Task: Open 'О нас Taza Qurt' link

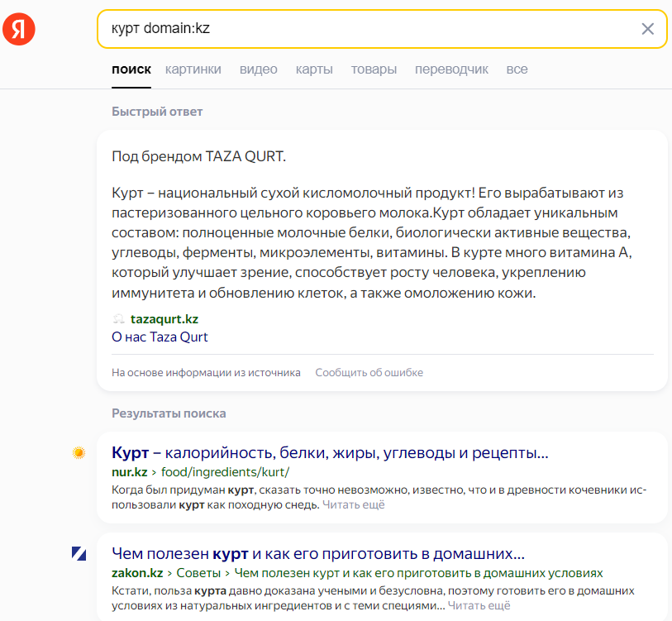Action: (160, 337)
